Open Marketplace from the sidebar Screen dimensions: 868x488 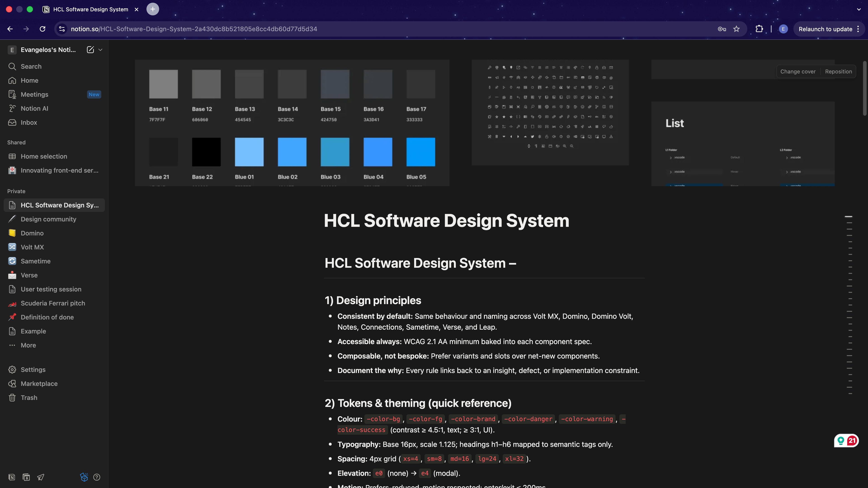point(39,384)
